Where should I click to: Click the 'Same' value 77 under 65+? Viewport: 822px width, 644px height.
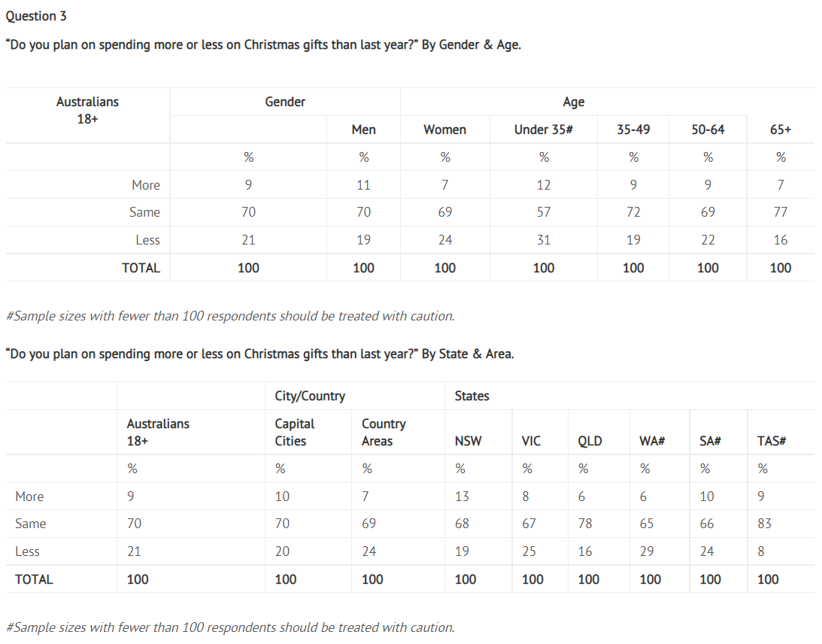781,212
